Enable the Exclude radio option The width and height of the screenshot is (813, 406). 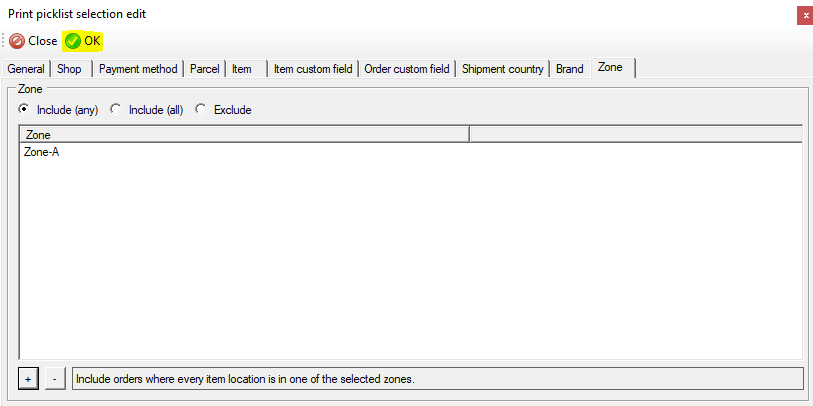201,110
